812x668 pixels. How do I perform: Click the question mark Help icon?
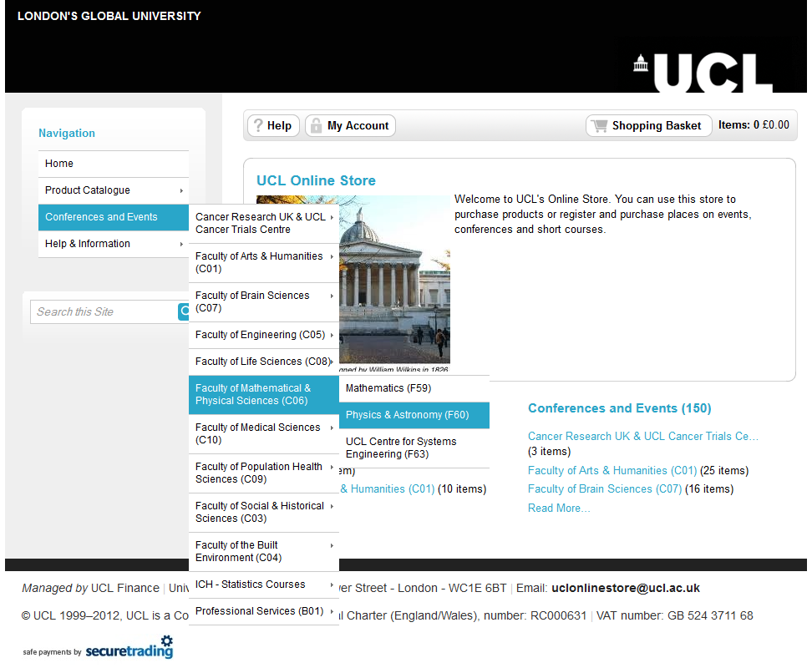click(x=258, y=125)
